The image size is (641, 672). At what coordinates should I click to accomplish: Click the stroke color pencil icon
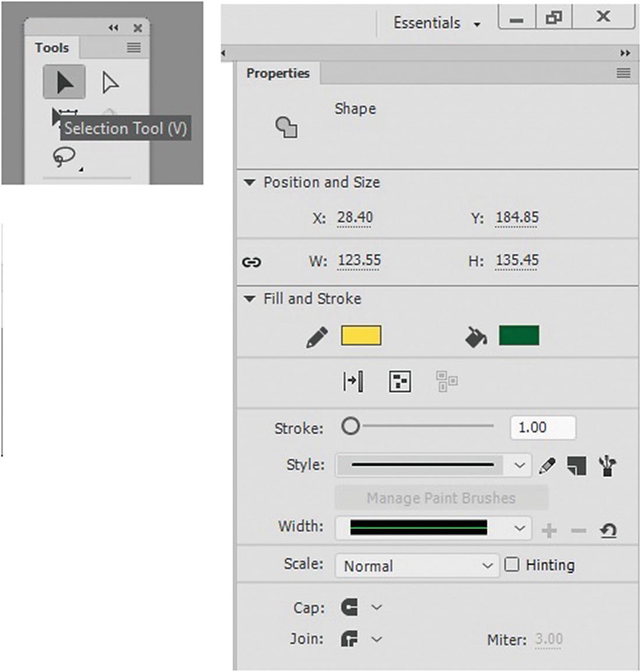point(317,337)
